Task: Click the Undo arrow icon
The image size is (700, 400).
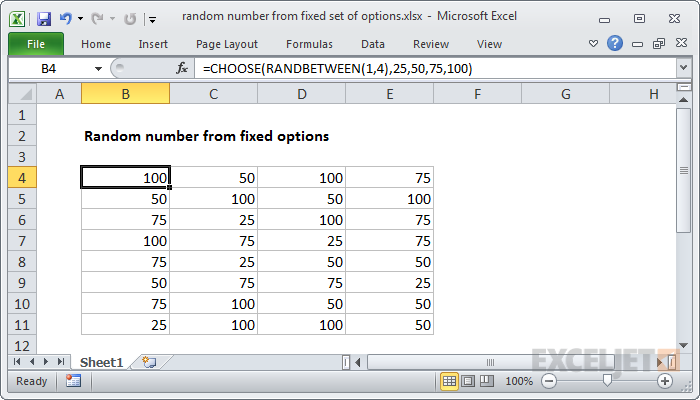Action: pyautogui.click(x=66, y=18)
